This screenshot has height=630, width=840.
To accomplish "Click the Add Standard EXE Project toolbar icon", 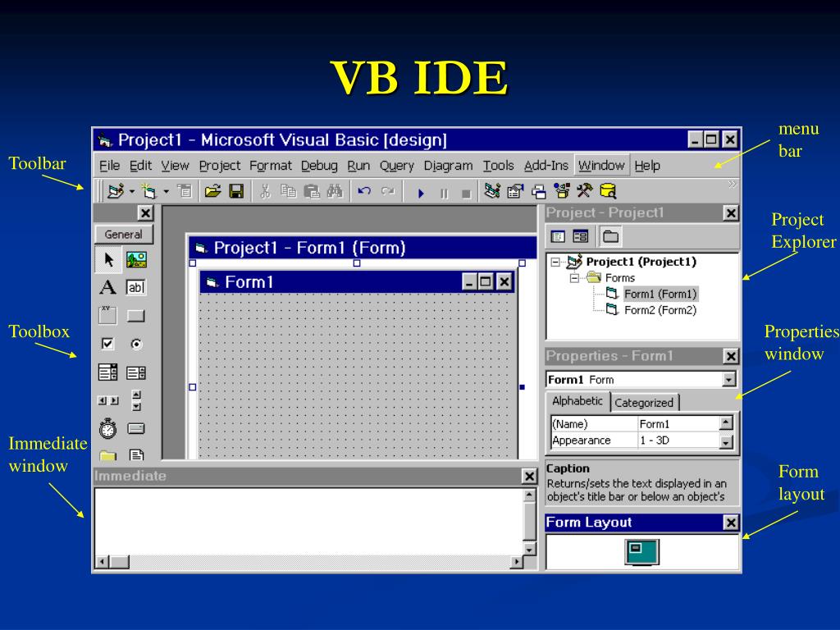I will 115,190.
